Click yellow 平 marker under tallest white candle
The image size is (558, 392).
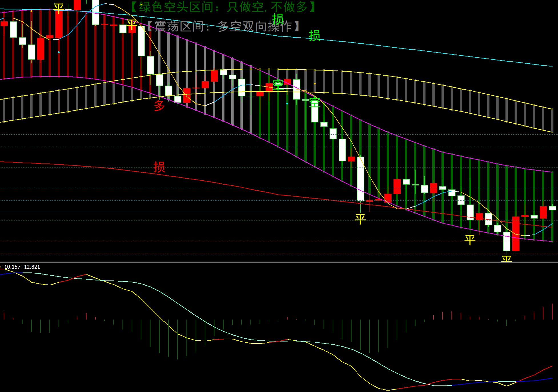point(360,219)
